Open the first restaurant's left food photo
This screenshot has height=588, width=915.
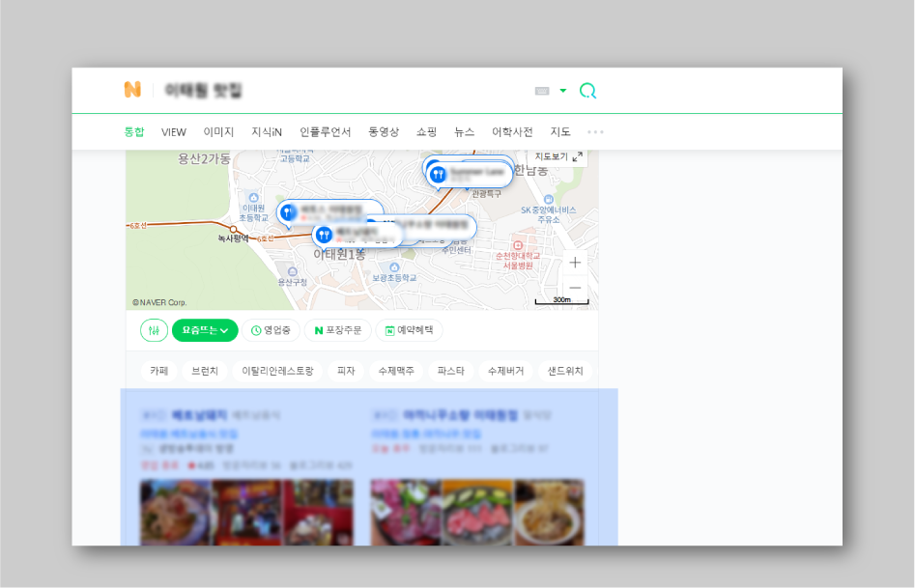pos(176,512)
